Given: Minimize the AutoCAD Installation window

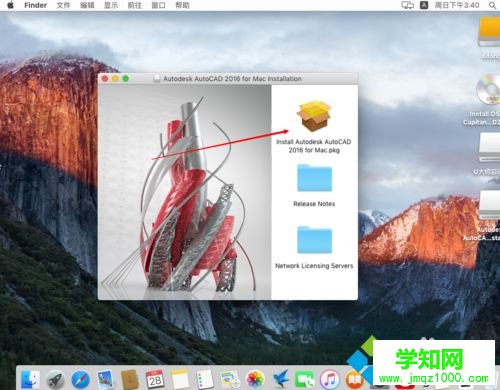Looking at the screenshot, I should click(115, 79).
